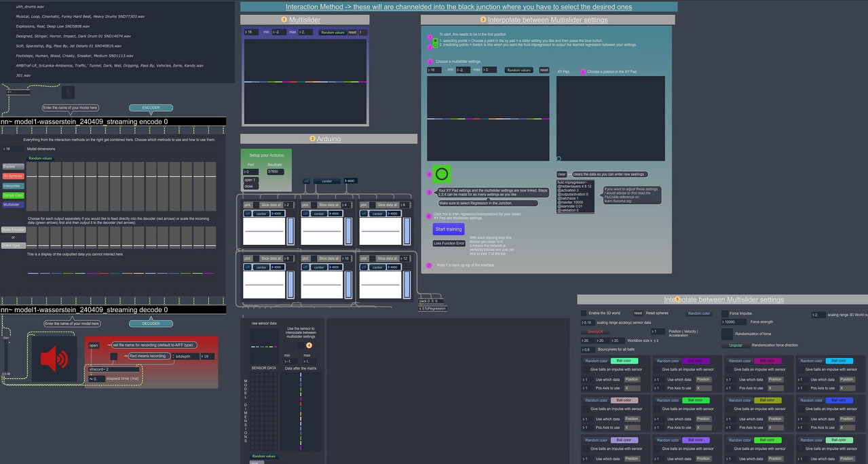The width and height of the screenshot is (868, 464).
Task: Click Random values in panel 1 Multislider
Action: click(x=332, y=32)
